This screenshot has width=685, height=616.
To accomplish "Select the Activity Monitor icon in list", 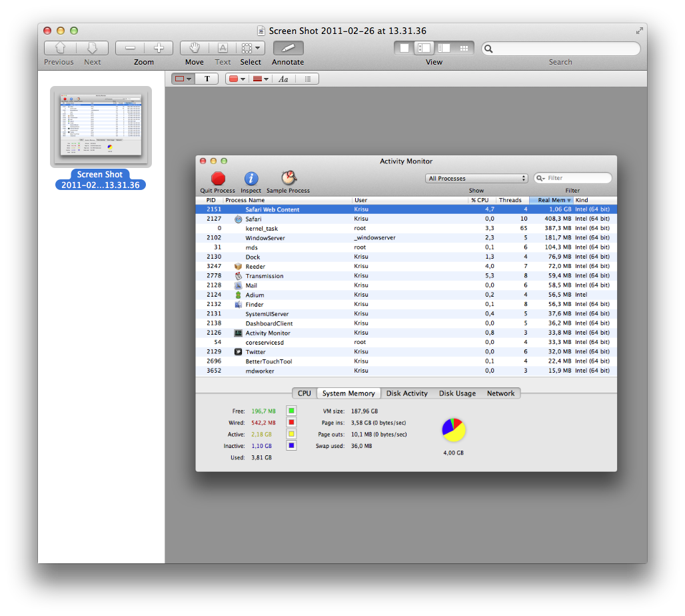I will [x=238, y=333].
